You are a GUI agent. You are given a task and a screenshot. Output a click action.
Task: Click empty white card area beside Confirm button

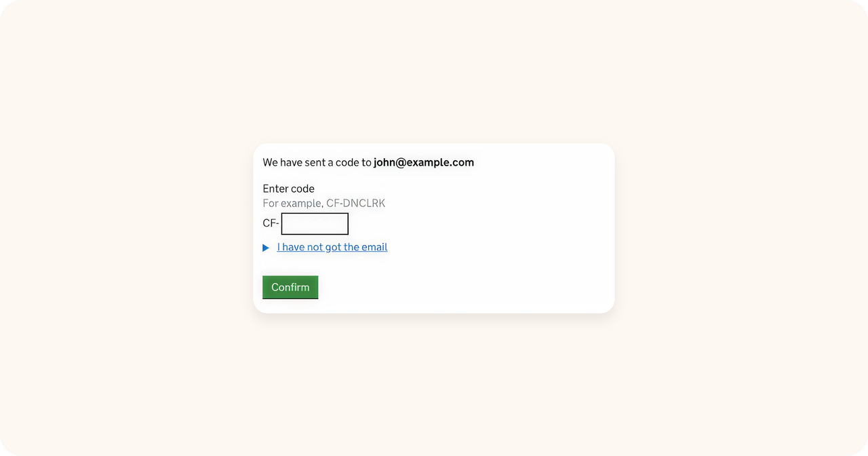461,287
